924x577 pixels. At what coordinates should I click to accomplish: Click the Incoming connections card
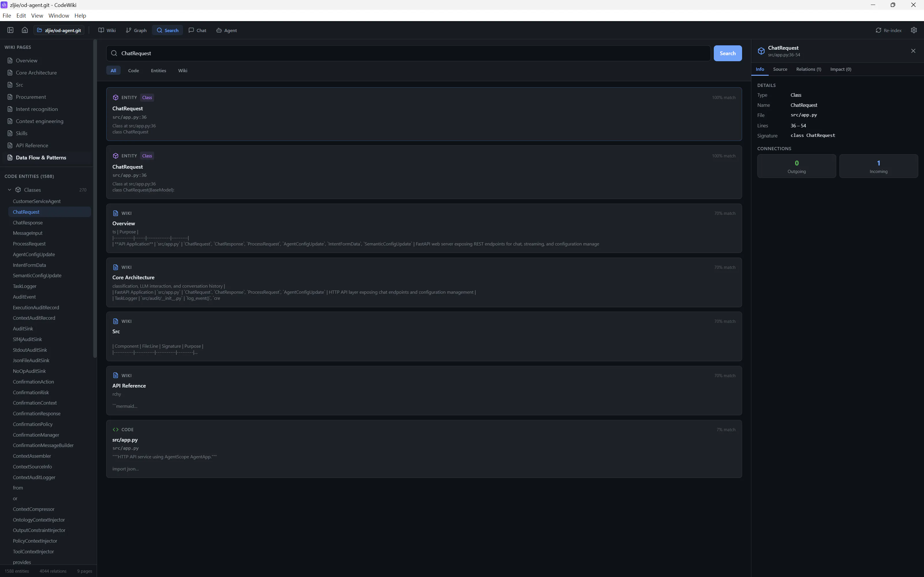tap(878, 166)
